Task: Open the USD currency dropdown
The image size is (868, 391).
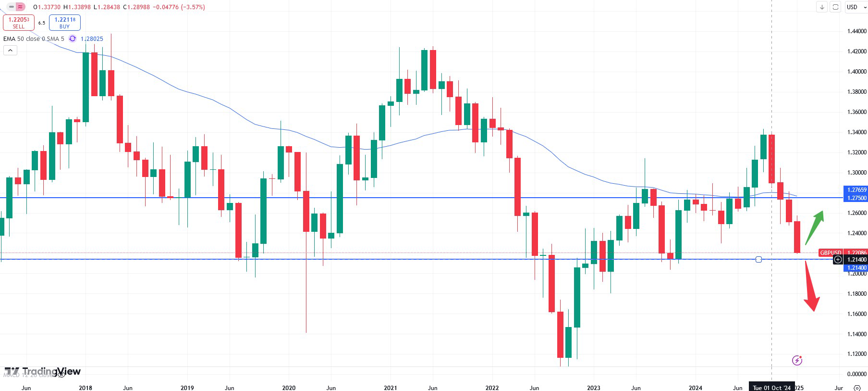Action: [x=856, y=7]
